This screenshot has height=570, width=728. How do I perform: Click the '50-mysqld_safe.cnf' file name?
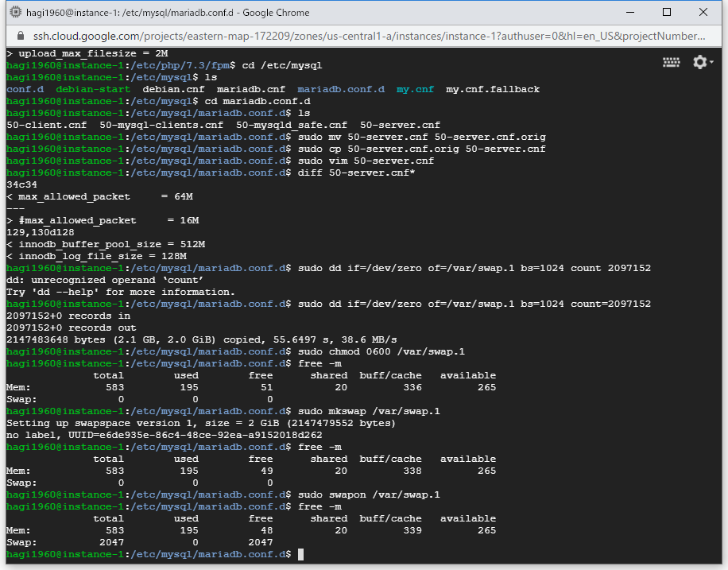pos(292,125)
